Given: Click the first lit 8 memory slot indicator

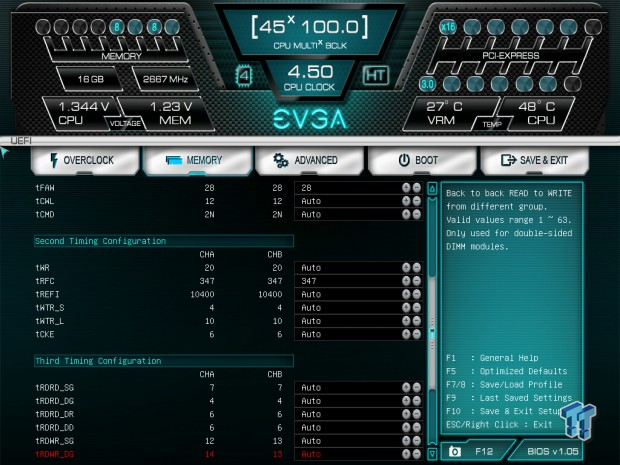Looking at the screenshot, I should (117, 27).
